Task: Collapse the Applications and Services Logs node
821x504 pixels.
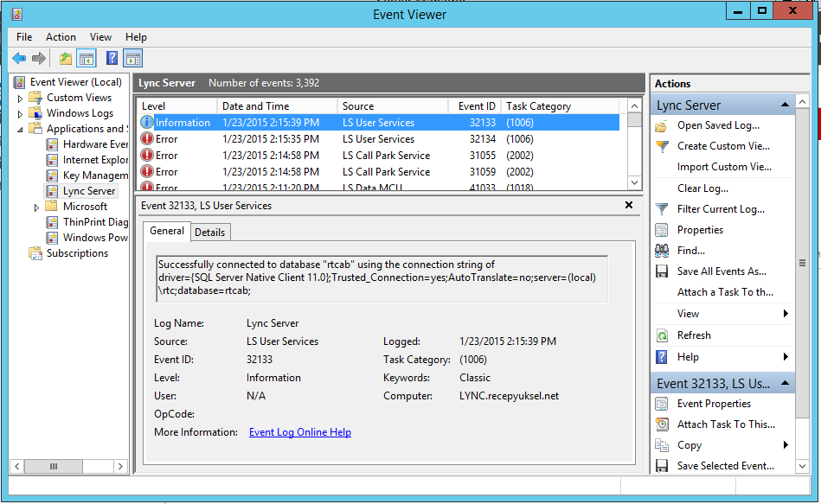Action: [x=20, y=130]
